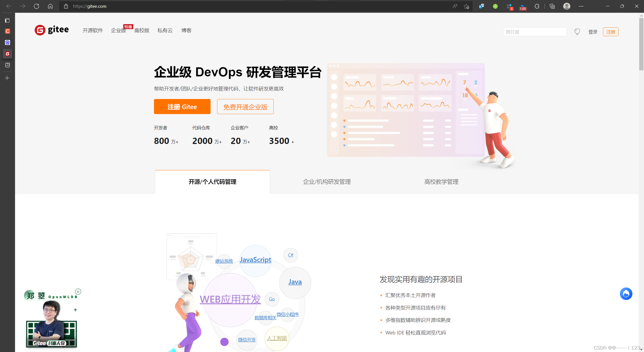
Task: Switch to the 企业/机构研发管理 tab
Action: pyautogui.click(x=327, y=182)
